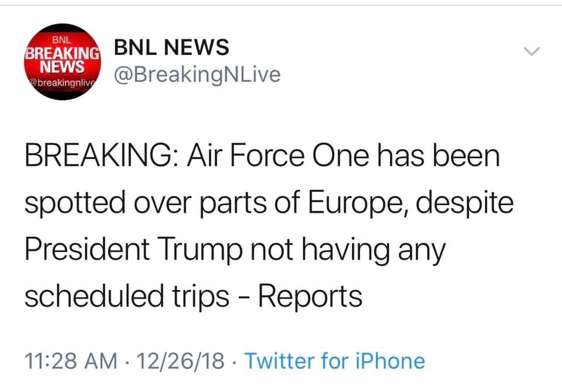Click the word "Reports" ending the tweet
This screenshot has height=392, width=562.
point(310,297)
